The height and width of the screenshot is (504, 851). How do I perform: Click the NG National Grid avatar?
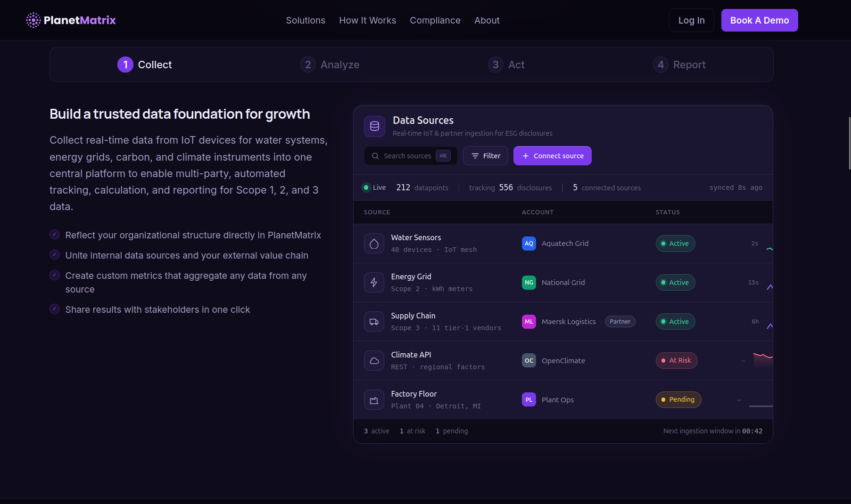point(529,283)
